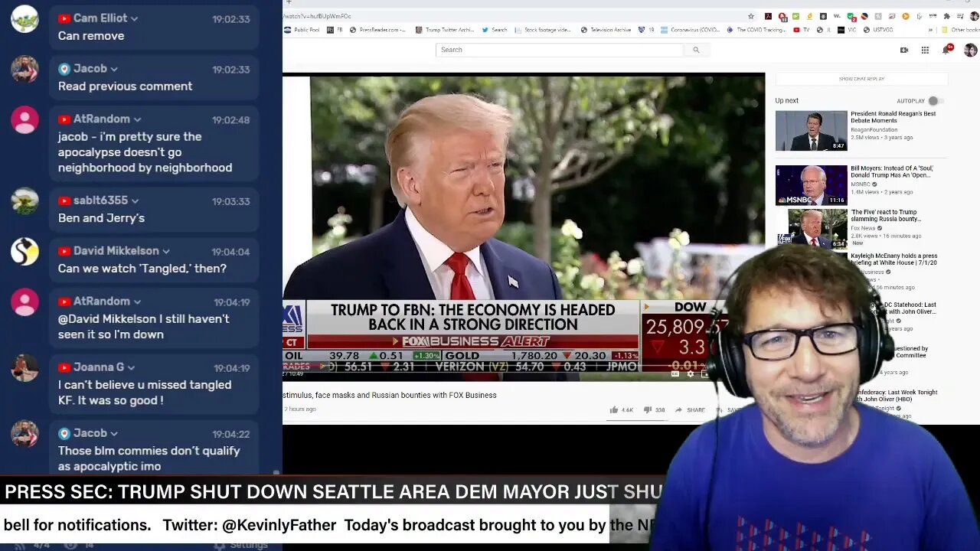Click into the YouTube search field
Screen dimensions: 980x551
click(x=559, y=50)
